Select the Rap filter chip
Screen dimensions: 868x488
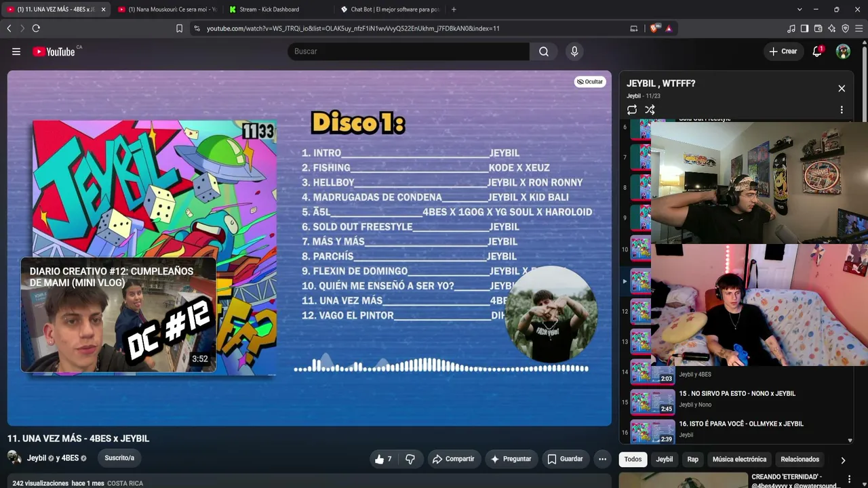692,460
